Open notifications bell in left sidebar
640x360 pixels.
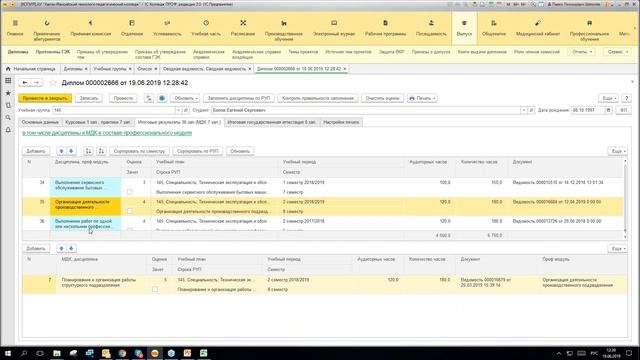point(8,130)
